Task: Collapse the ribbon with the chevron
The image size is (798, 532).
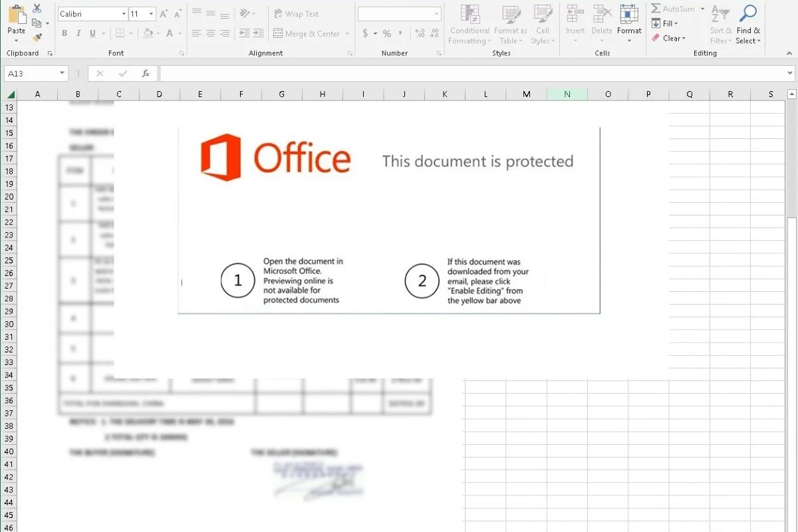Action: [x=791, y=53]
